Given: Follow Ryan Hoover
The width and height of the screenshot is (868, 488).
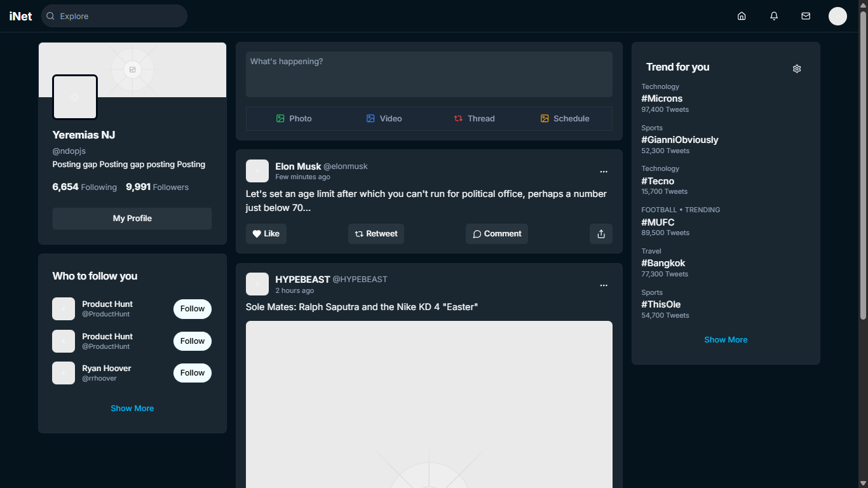Looking at the screenshot, I should pyautogui.click(x=192, y=373).
